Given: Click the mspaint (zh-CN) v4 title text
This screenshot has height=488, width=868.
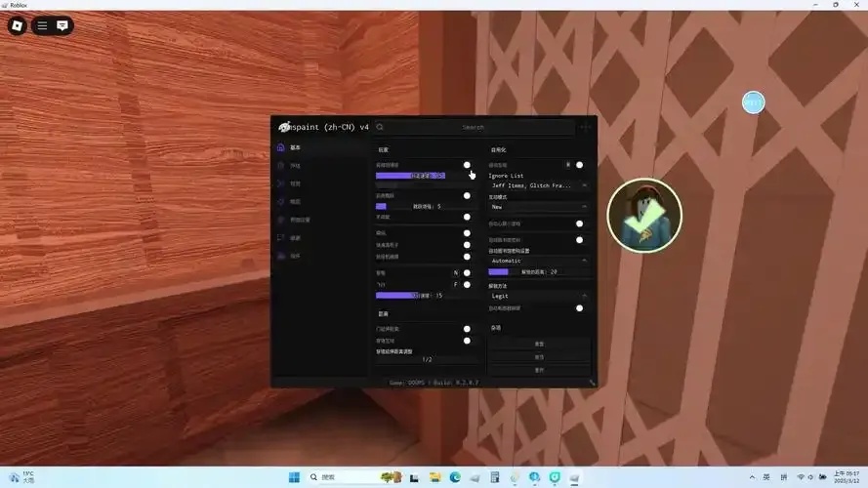Looking at the screenshot, I should pyautogui.click(x=329, y=127).
